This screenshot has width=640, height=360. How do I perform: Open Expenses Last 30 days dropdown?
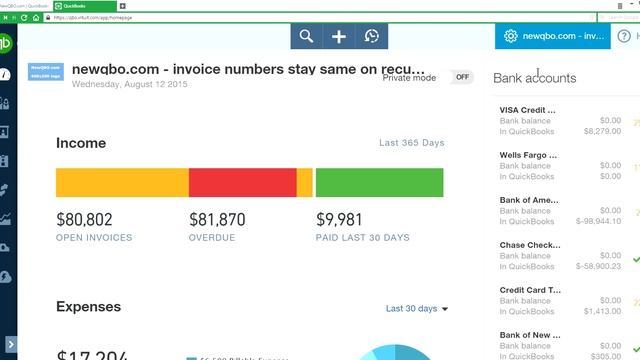(x=417, y=309)
